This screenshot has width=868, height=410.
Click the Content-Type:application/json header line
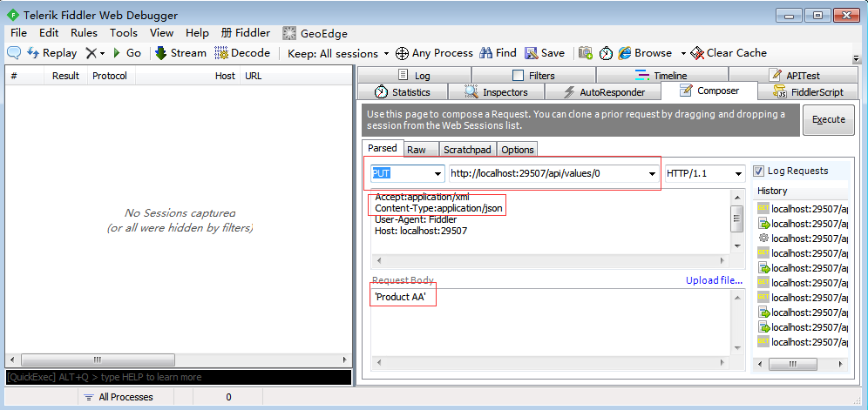click(439, 208)
